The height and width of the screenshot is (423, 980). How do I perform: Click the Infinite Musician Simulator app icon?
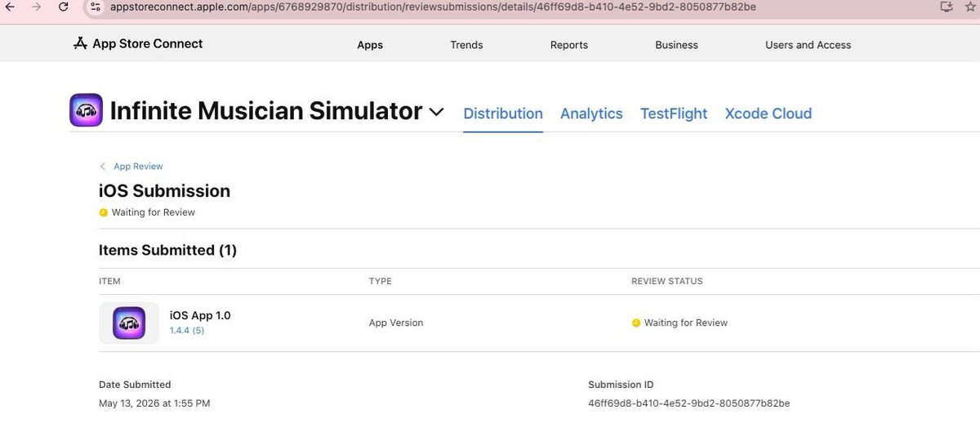[87, 111]
